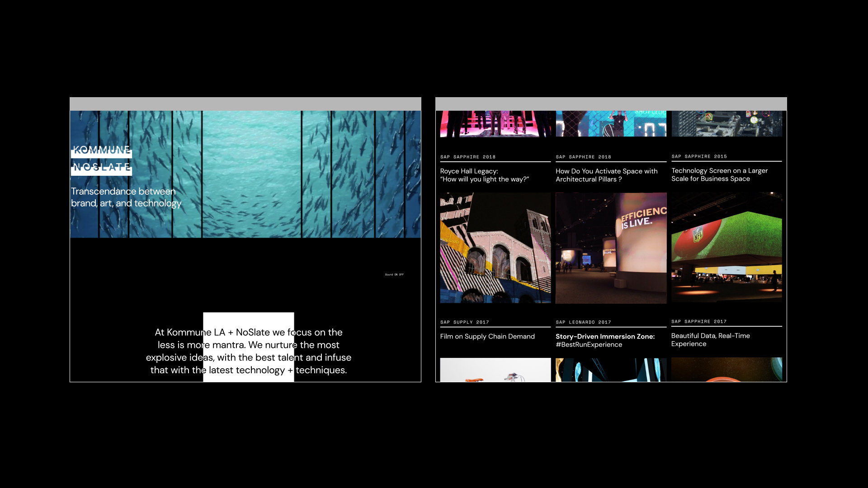The width and height of the screenshot is (868, 488).
Task: Open 'Royce Hall Legacy' project link
Action: pos(485,175)
